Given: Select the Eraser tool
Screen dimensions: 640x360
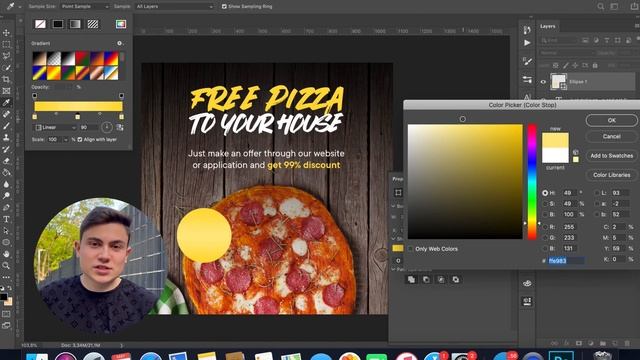Looking at the screenshot, I should coord(6,161).
